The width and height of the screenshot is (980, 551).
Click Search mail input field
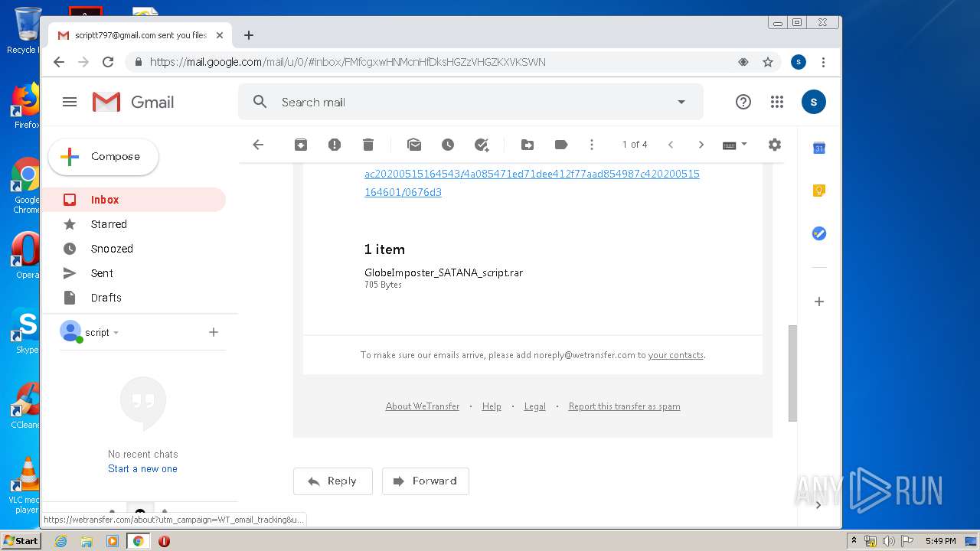pos(471,102)
